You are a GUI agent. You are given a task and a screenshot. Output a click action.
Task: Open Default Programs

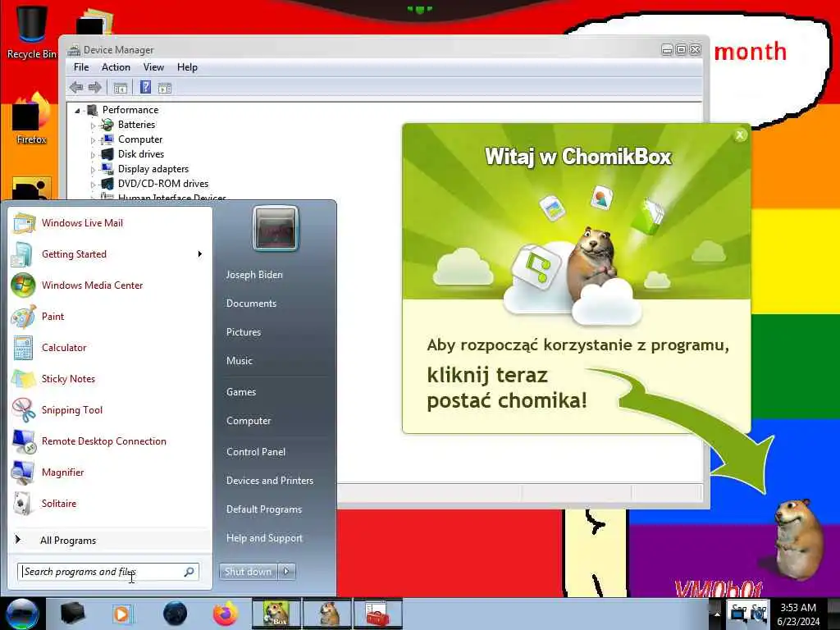[x=263, y=509]
